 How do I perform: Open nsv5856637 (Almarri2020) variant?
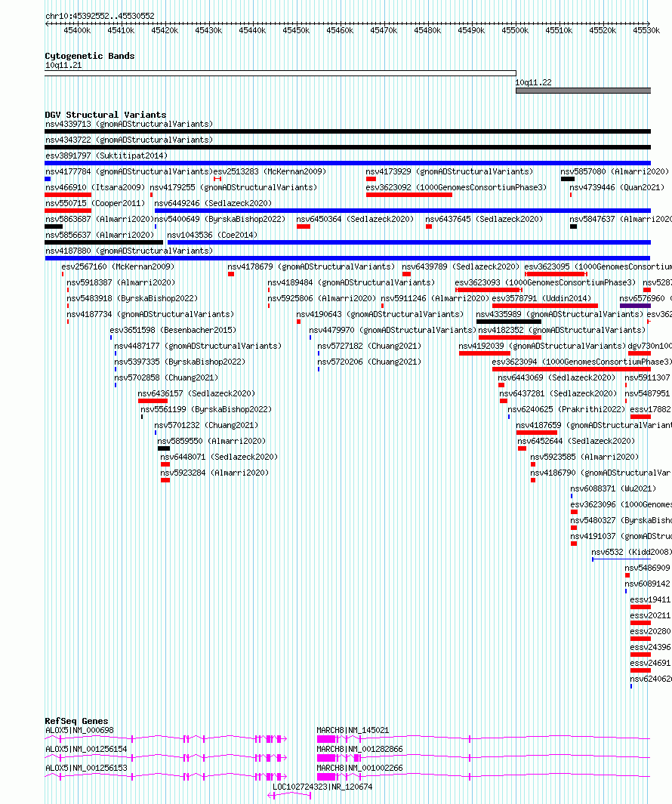[x=100, y=236]
